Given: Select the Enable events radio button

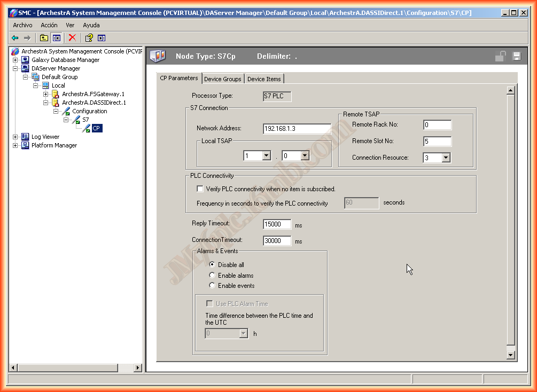Looking at the screenshot, I should tap(212, 286).
